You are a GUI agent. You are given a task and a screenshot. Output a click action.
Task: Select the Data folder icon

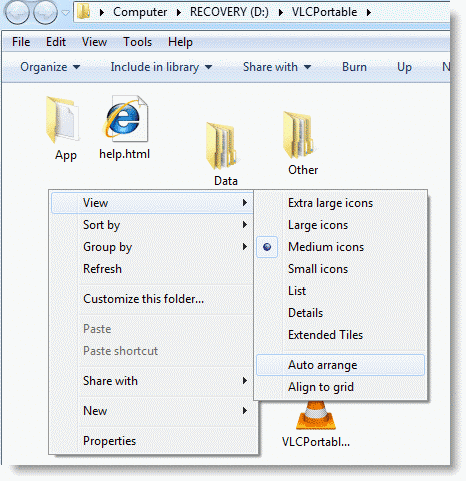(222, 146)
